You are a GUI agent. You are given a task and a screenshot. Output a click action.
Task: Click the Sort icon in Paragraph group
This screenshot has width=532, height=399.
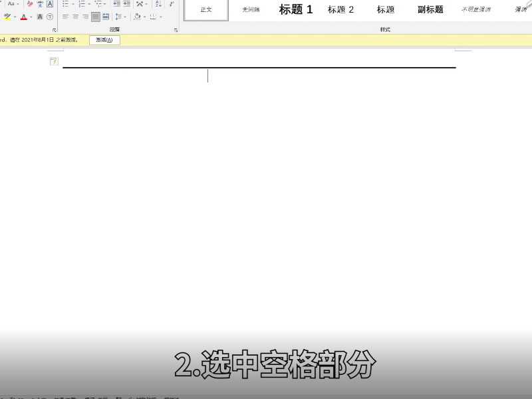(x=157, y=5)
